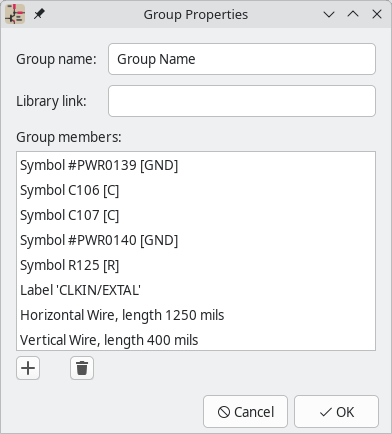Select member Label 'CLKIN/EXTAL'

196,290
